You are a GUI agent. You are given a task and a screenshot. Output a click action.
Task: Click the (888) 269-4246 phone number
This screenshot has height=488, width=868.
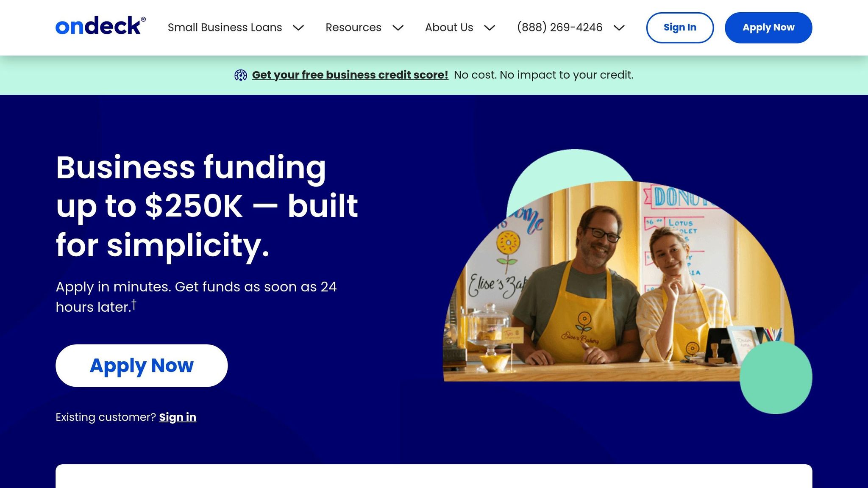(x=559, y=28)
